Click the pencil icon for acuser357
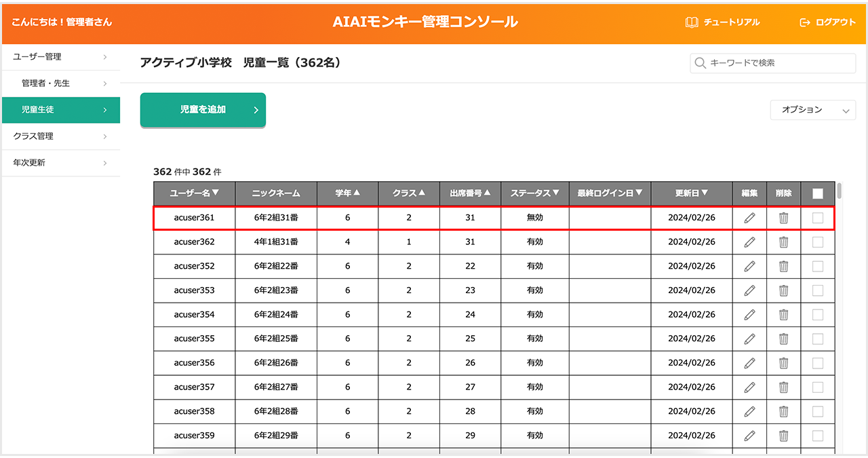 [749, 387]
